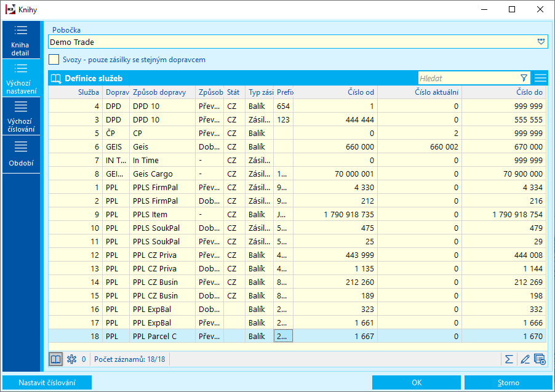Click the snowflake icon in status bar
Image resolution: width=555 pixels, height=392 pixels.
[x=71, y=359]
